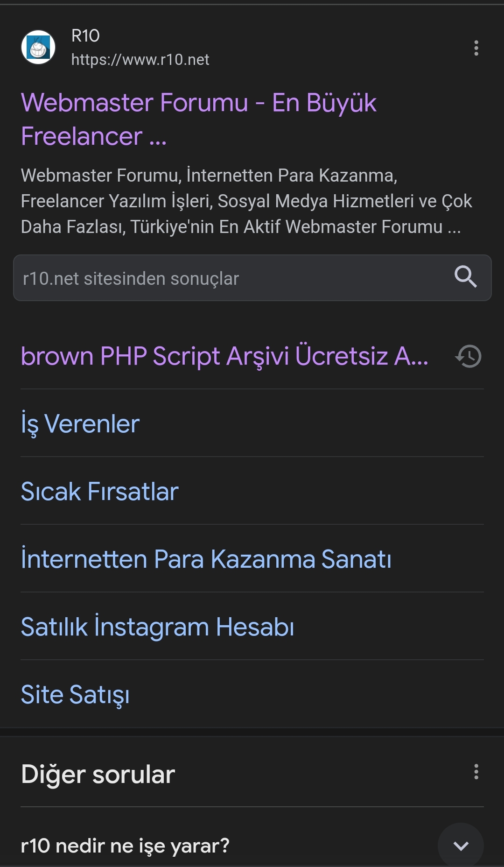Open the r10 nedir ne işe yarar? question

[125, 846]
